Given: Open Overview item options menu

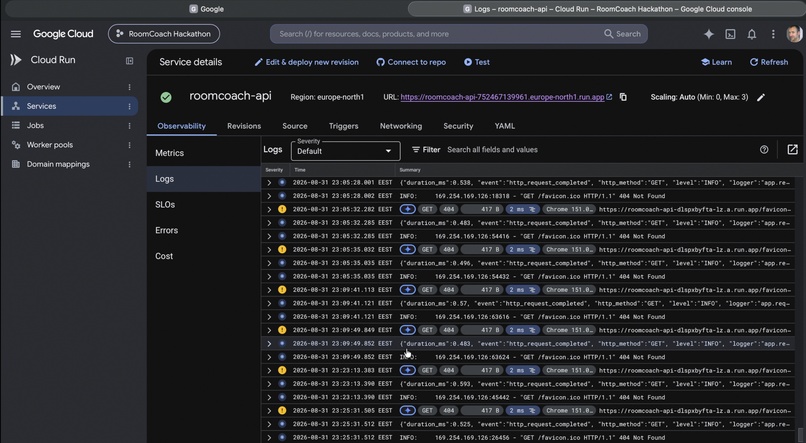Looking at the screenshot, I should (x=130, y=87).
